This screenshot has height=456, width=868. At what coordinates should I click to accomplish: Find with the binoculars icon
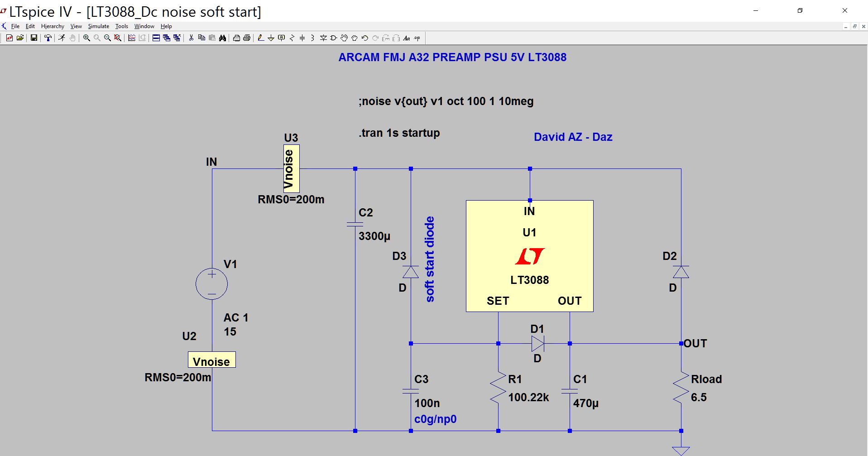[222, 38]
